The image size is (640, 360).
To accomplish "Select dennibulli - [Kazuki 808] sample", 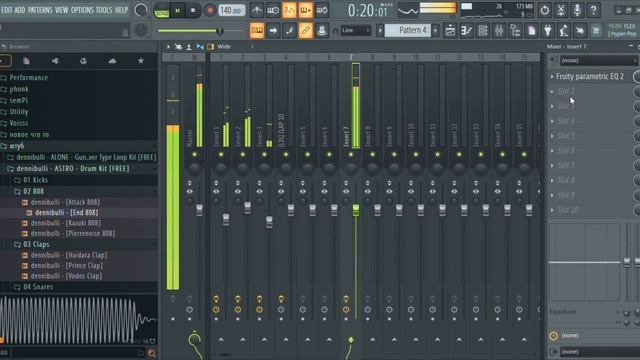I will click(x=65, y=223).
